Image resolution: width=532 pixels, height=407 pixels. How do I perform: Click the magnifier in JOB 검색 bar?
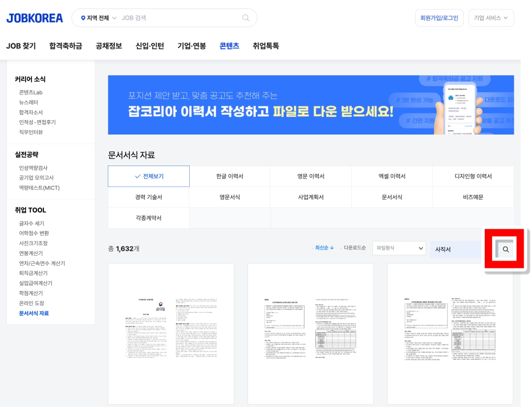click(246, 18)
